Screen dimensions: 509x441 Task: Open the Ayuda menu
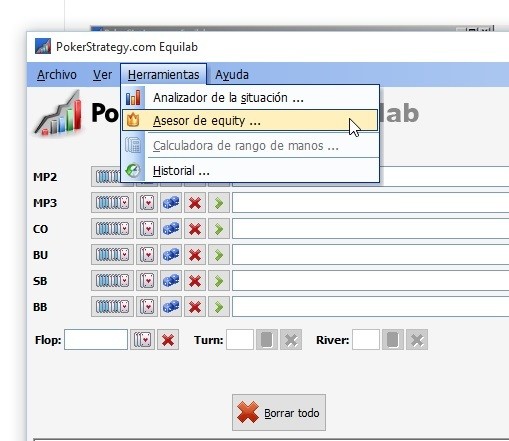click(x=232, y=75)
